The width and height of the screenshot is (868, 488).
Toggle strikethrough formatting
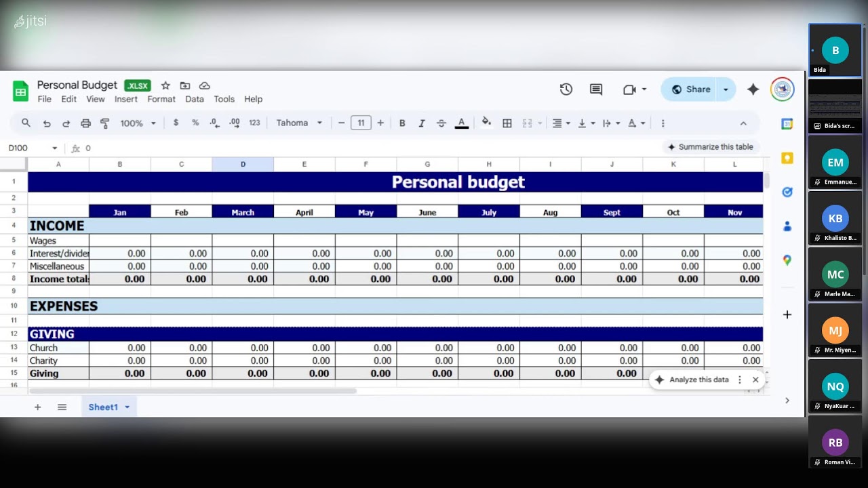441,123
